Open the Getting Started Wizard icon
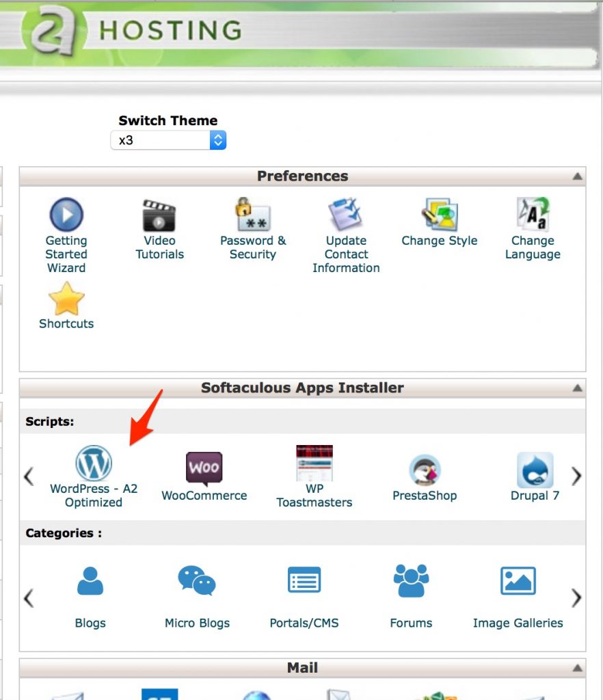 [x=66, y=215]
